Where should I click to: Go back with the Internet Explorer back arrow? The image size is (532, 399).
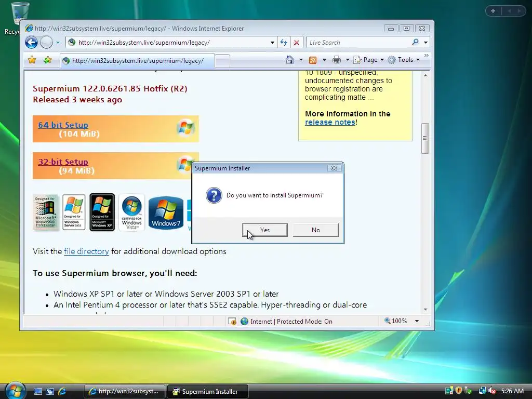tap(31, 43)
